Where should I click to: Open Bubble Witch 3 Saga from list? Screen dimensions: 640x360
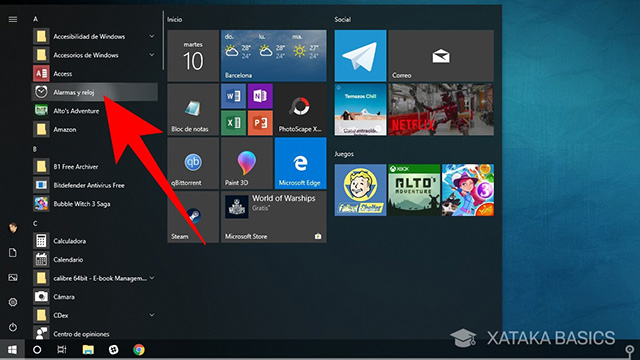(x=95, y=204)
